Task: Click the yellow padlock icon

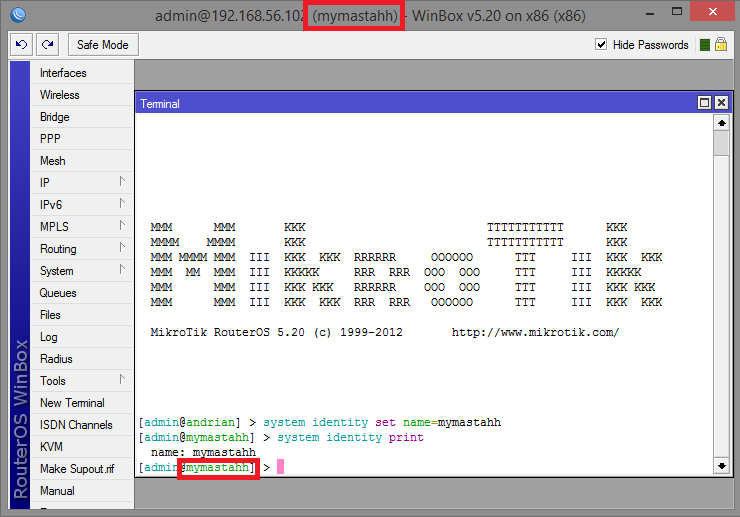Action: (x=721, y=44)
